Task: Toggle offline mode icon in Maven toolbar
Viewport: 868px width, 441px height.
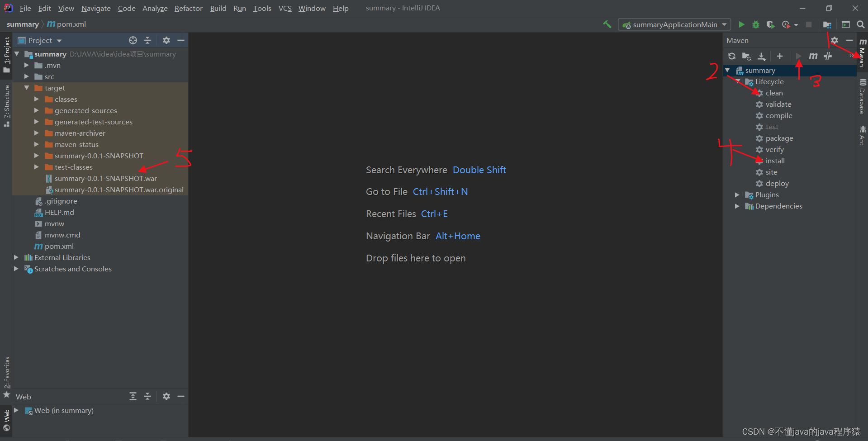Action: pyautogui.click(x=828, y=56)
